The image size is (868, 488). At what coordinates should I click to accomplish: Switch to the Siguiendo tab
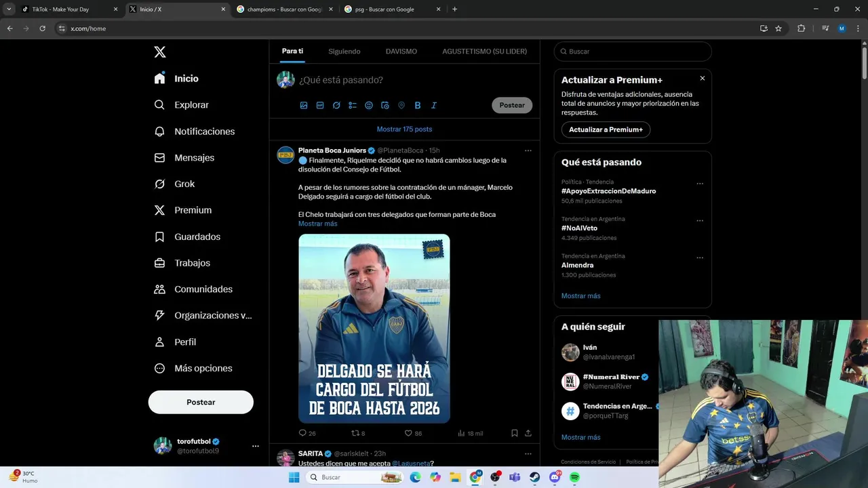(x=344, y=52)
